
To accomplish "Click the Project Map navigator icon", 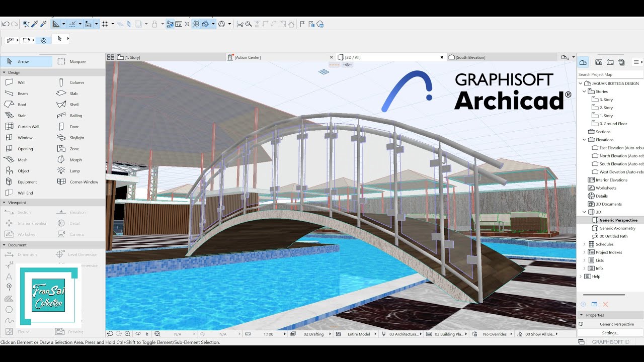I will point(583,62).
